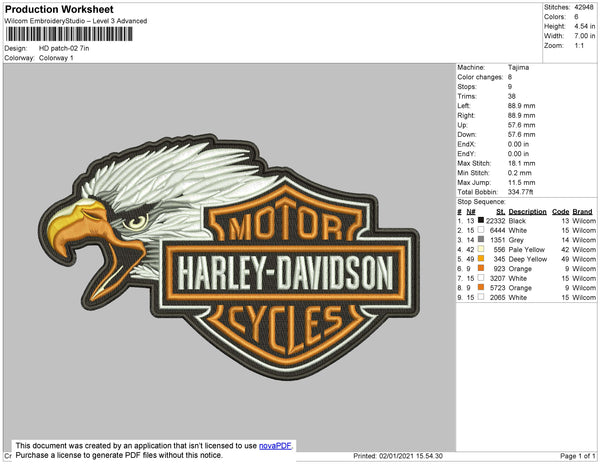Screen dimensions: 600x464
Task: Select the design name HD patch-02 7in
Action: click(x=64, y=49)
